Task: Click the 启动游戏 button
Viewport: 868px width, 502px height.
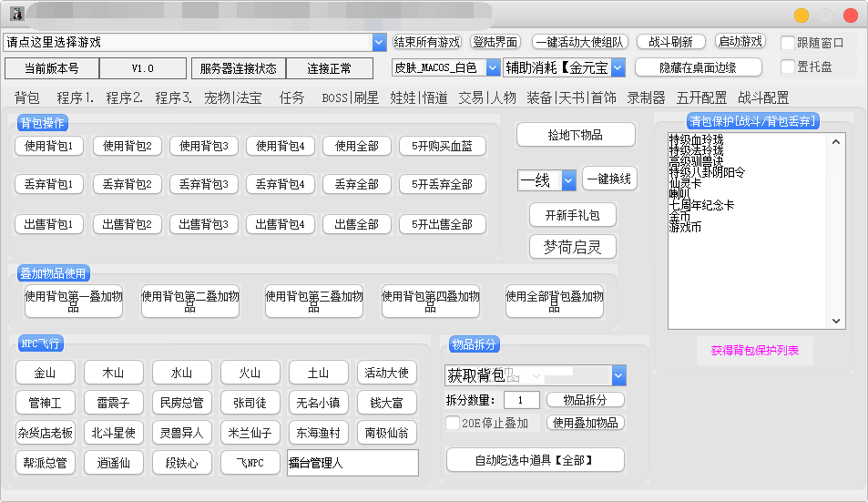Action: (x=740, y=42)
